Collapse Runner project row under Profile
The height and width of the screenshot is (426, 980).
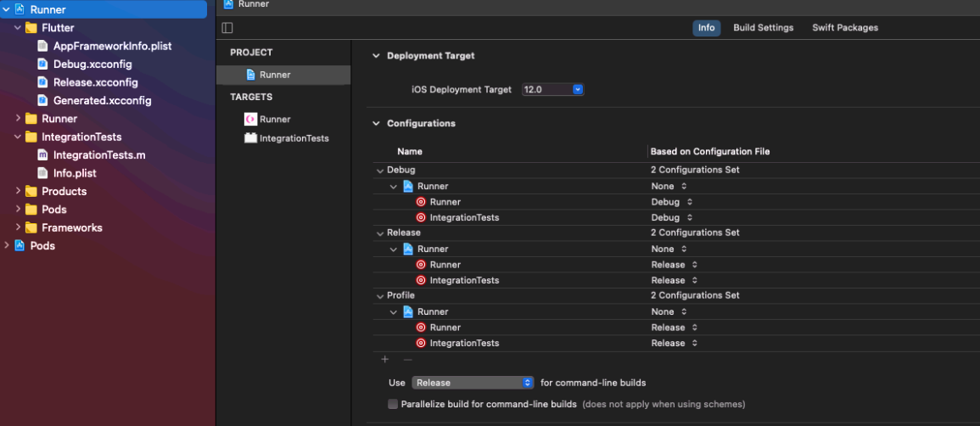(x=393, y=311)
